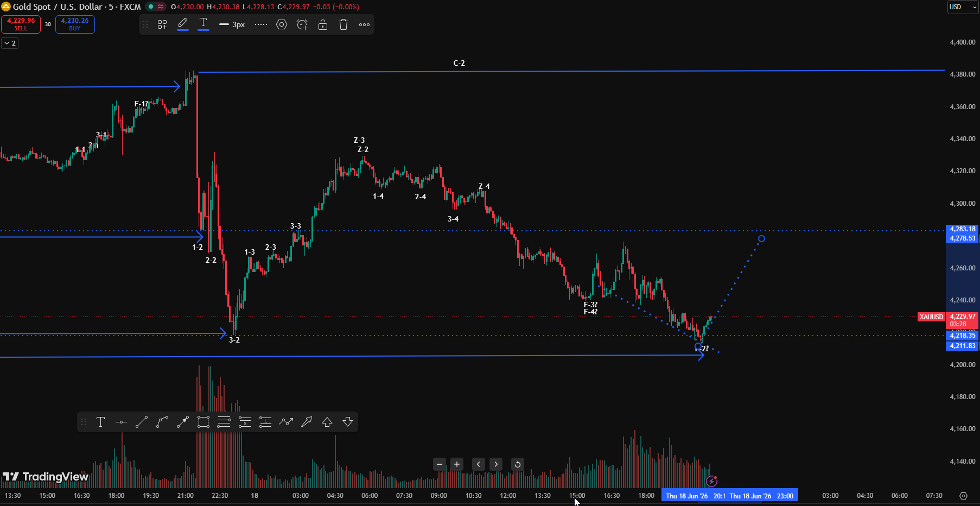The image size is (980, 506).
Task: Select the Horizontal Line tool
Action: pos(121,422)
